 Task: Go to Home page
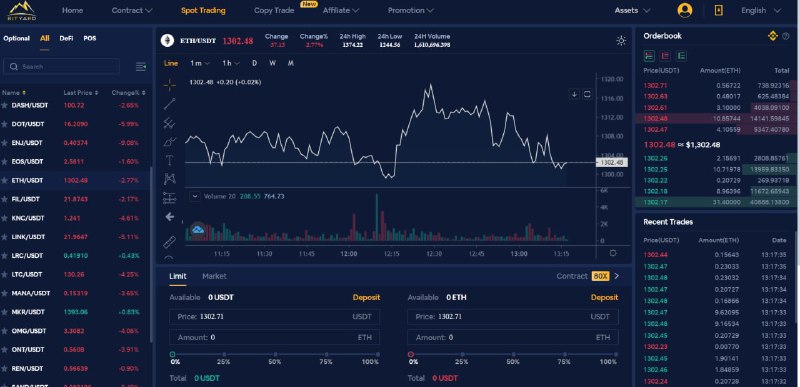tap(72, 10)
